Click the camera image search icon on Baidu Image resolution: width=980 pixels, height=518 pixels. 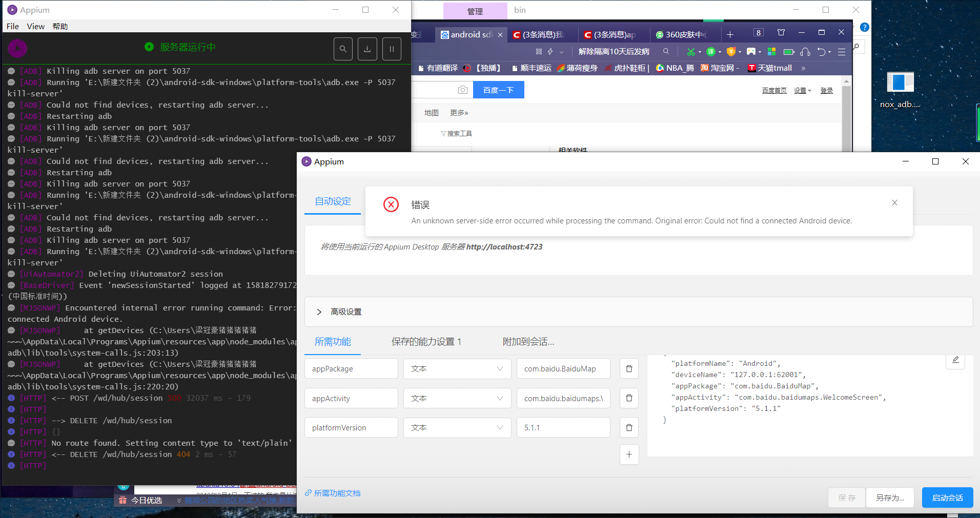(x=462, y=90)
